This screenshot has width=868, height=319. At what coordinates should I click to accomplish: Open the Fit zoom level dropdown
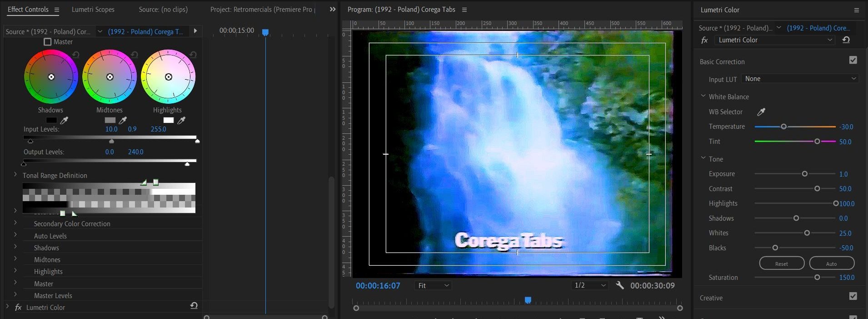click(x=433, y=285)
